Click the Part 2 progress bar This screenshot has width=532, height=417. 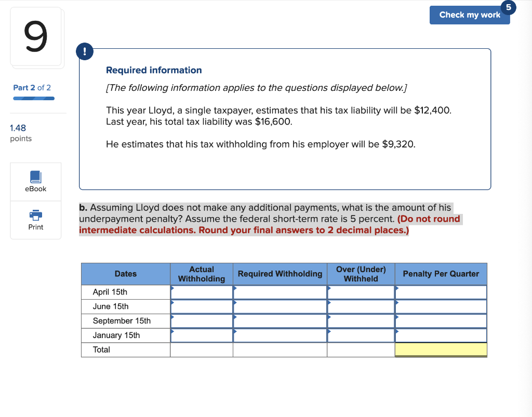coord(33,97)
